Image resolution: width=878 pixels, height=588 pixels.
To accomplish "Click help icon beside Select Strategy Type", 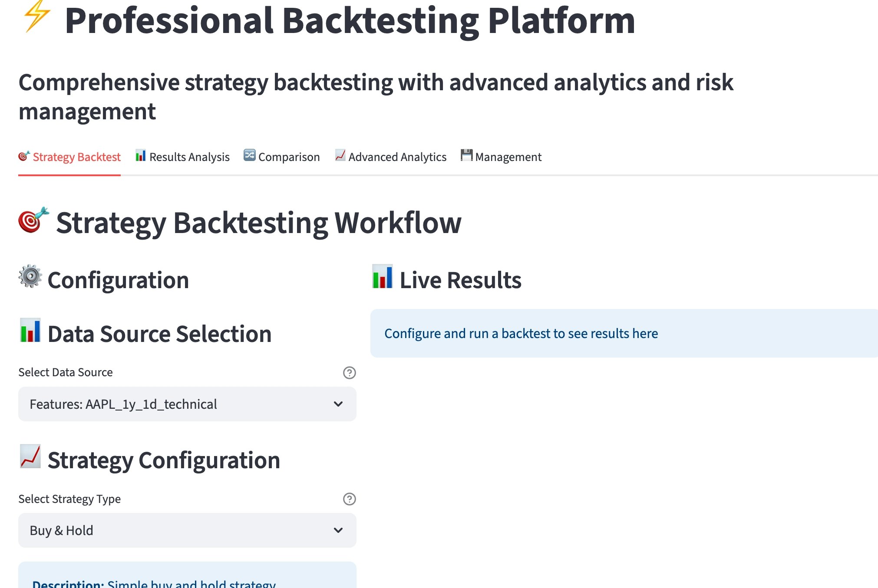I will [x=349, y=499].
